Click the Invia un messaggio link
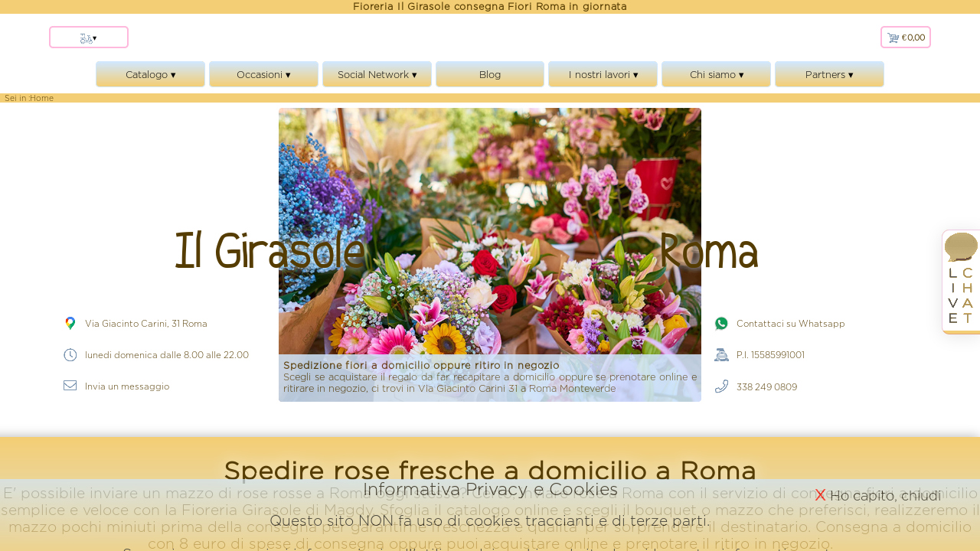 pos(127,386)
